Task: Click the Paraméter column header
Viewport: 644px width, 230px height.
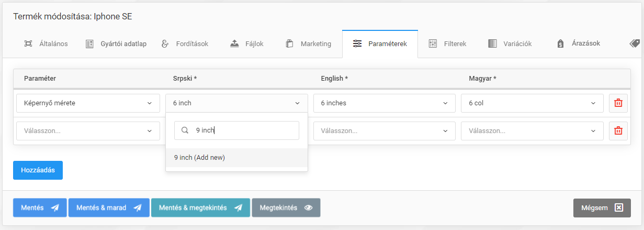Action: pos(40,78)
